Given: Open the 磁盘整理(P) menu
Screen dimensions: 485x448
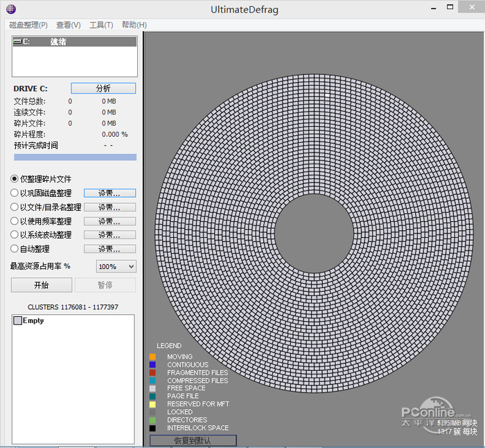Looking at the screenshot, I should (x=28, y=25).
